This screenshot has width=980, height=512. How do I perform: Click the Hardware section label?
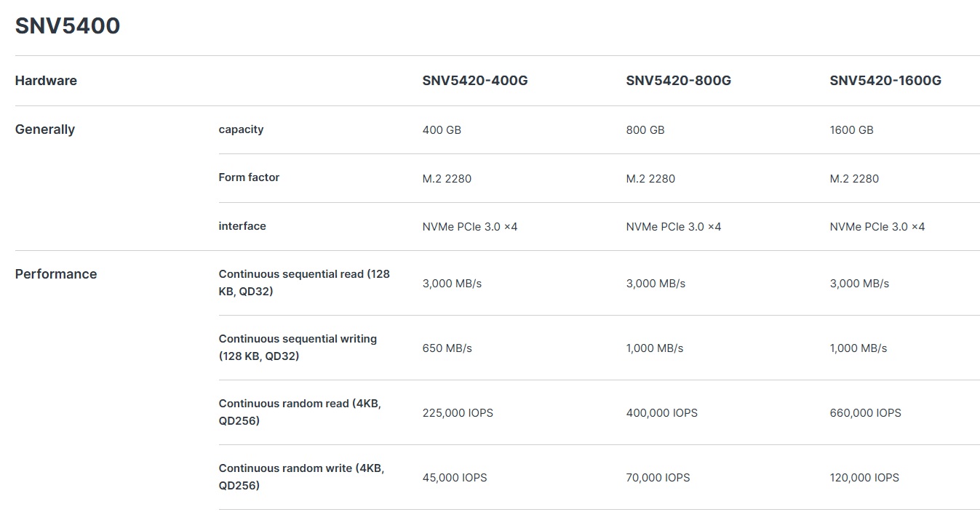coord(46,81)
